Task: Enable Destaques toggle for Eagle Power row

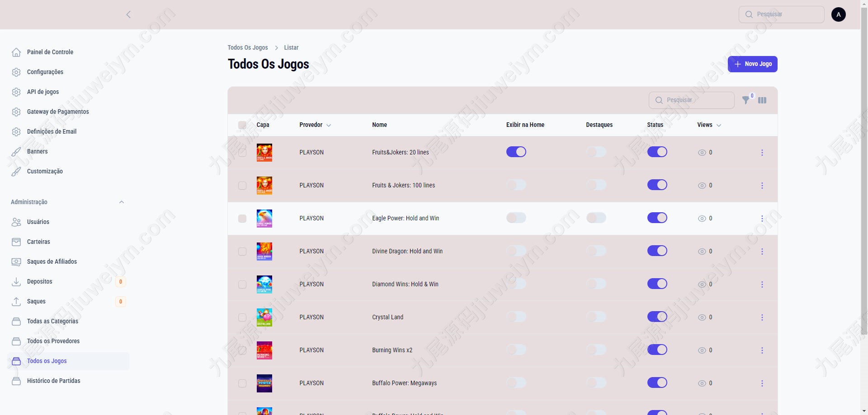Action: (596, 218)
